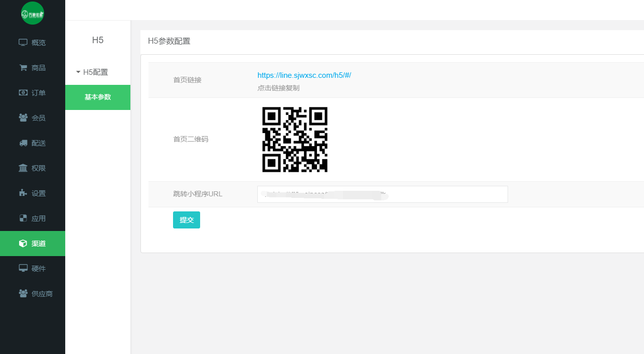Click the checkered icon beside 应用
Image resolution: width=644 pixels, height=354 pixels.
pyautogui.click(x=23, y=218)
